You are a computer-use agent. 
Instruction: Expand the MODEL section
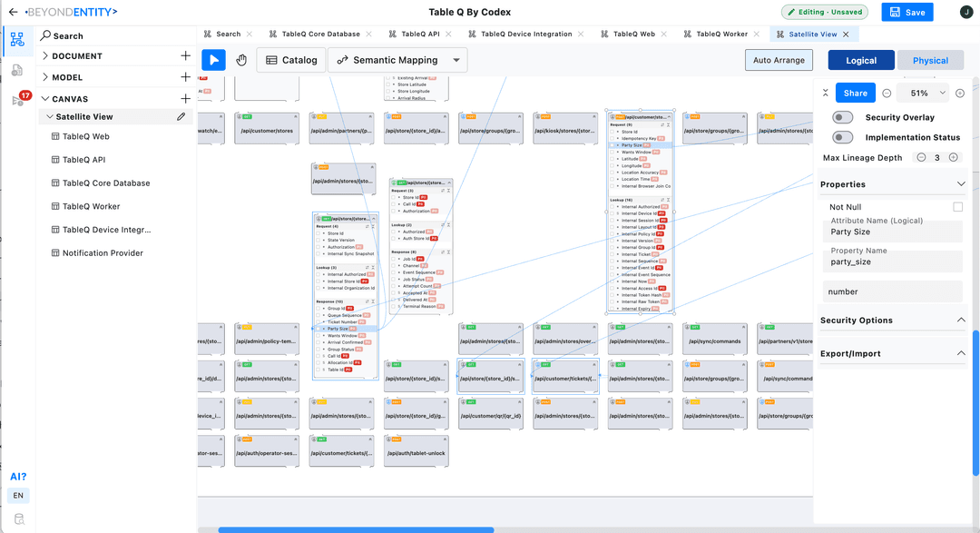[45, 77]
